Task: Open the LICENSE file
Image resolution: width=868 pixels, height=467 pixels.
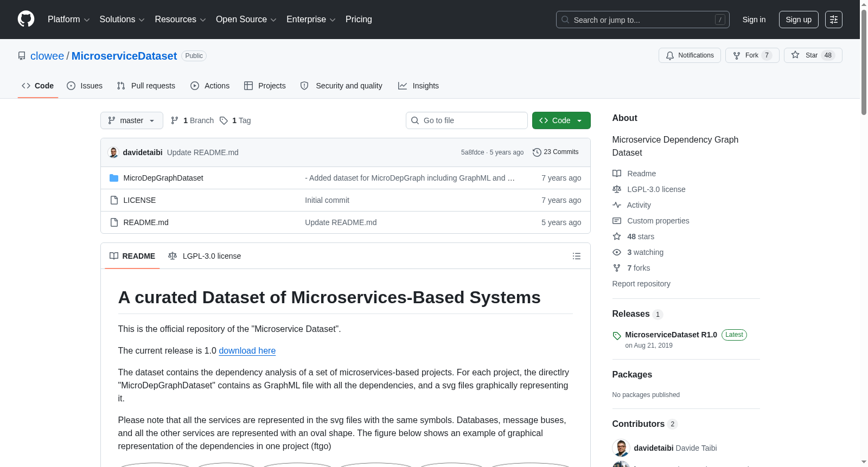Action: (139, 200)
